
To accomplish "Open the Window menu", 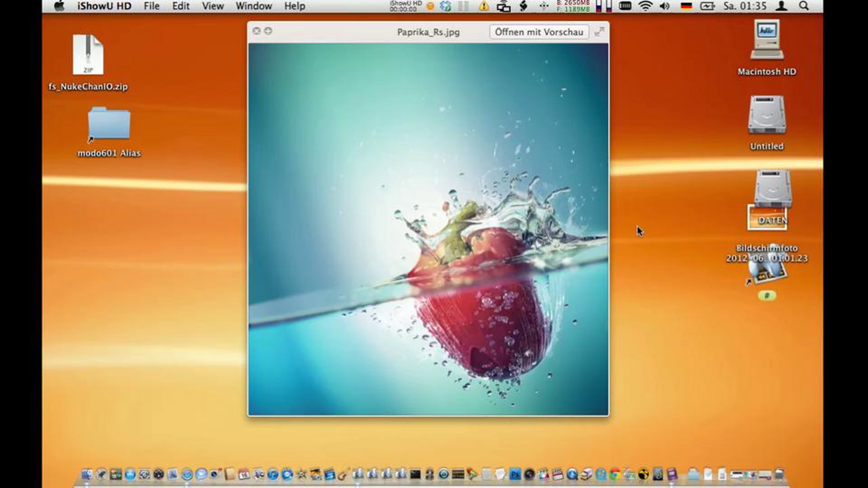I will [x=254, y=6].
